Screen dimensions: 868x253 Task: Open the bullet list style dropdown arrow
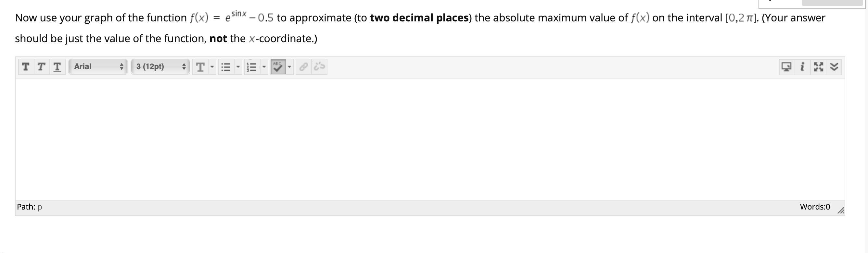point(238,66)
